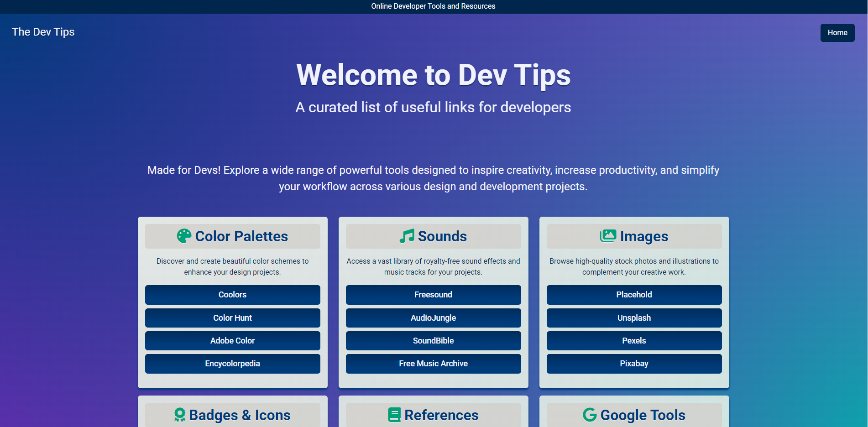Open Free Music Archive link

434,364
